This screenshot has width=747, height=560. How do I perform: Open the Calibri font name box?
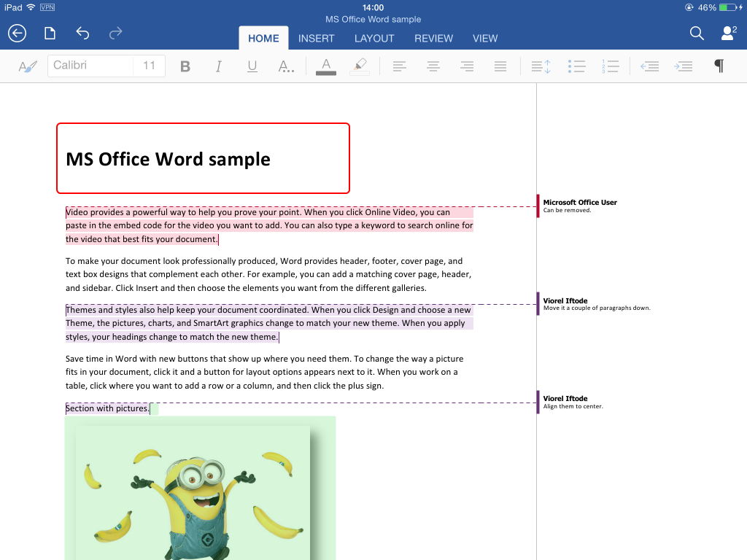click(x=90, y=66)
